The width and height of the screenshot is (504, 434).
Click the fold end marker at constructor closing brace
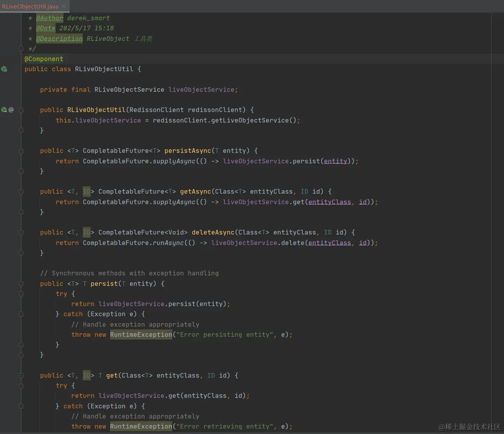(21, 130)
